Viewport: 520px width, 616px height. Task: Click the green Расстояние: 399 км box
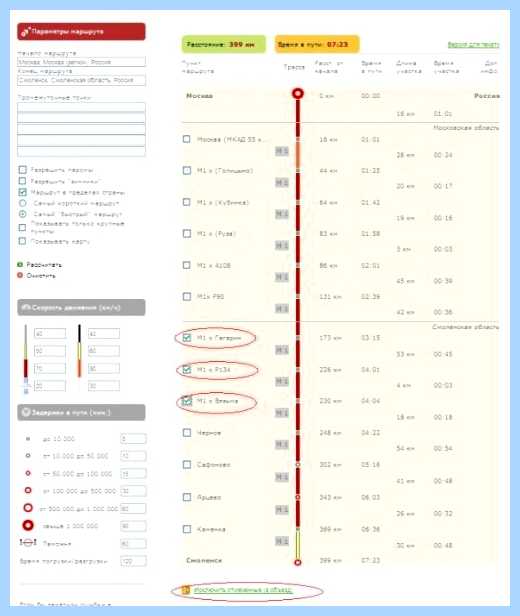(x=223, y=44)
